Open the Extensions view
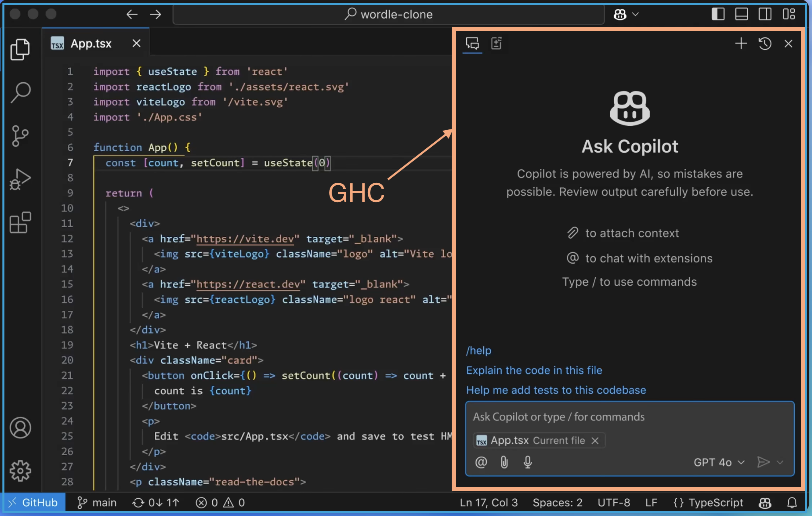Screen dimensions: 812x516 [x=20, y=223]
